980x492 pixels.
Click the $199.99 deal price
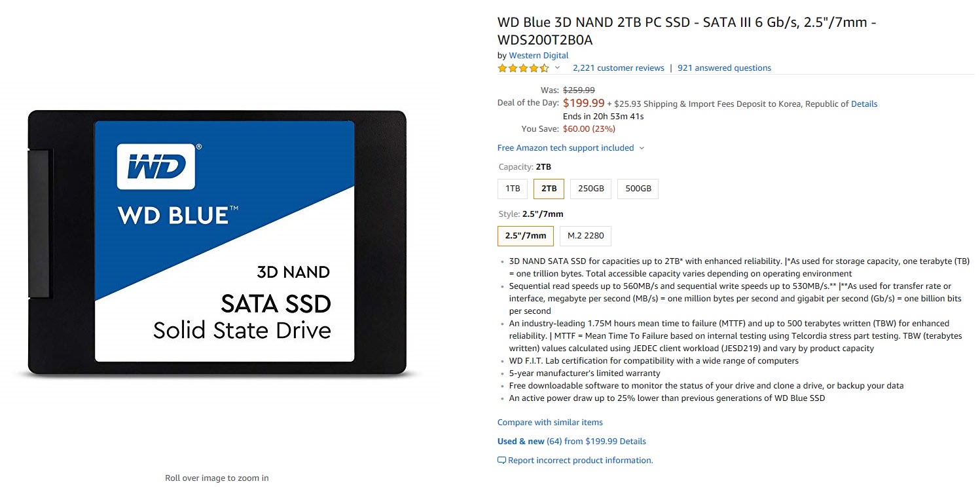[583, 104]
